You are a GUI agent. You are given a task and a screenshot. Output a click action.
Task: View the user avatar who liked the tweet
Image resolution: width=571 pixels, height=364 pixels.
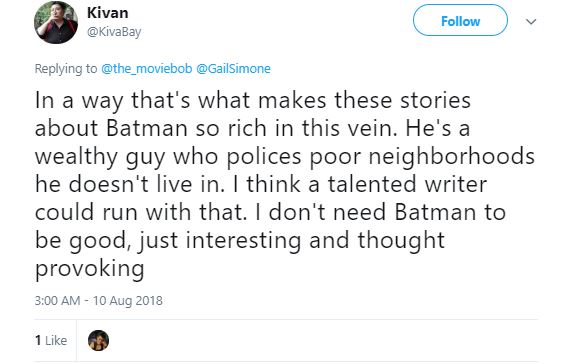pos(98,340)
